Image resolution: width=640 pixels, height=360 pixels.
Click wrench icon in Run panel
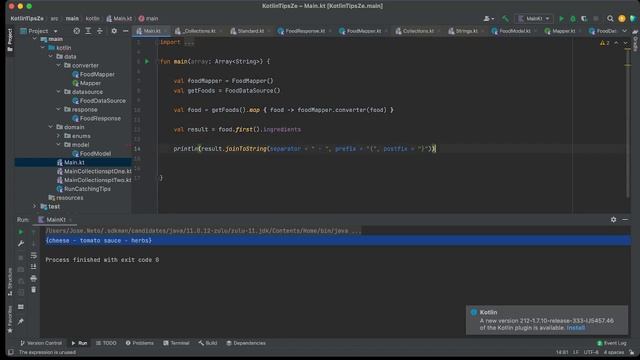(x=20, y=244)
